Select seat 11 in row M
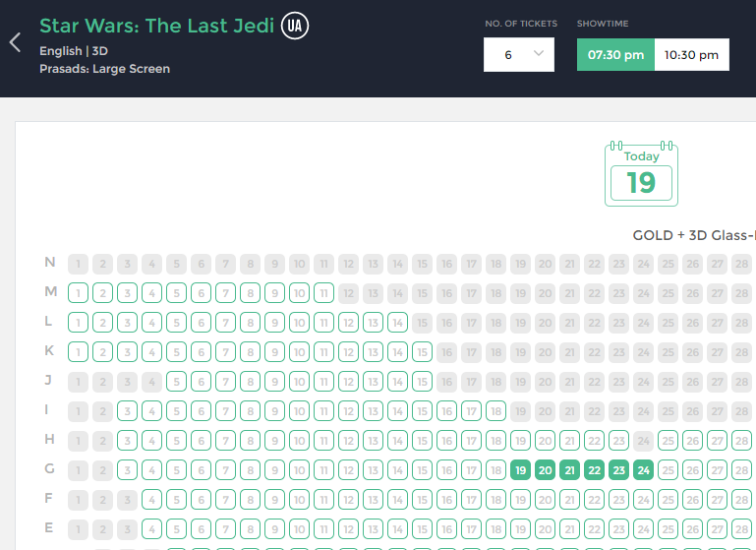Screen dimensions: 756x550 click(x=324, y=293)
